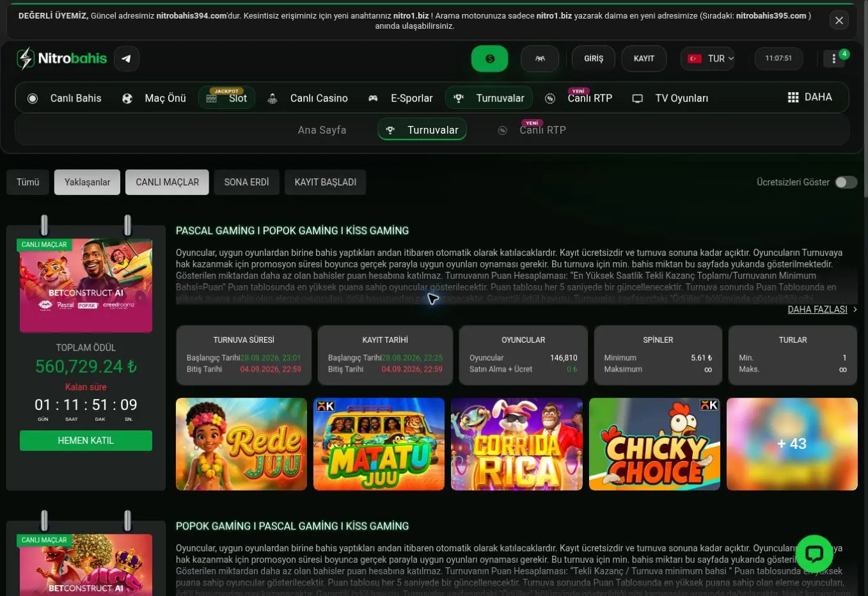The width and height of the screenshot is (868, 596).
Task: Open the Chicky Choice game thumbnail
Action: pos(654,444)
